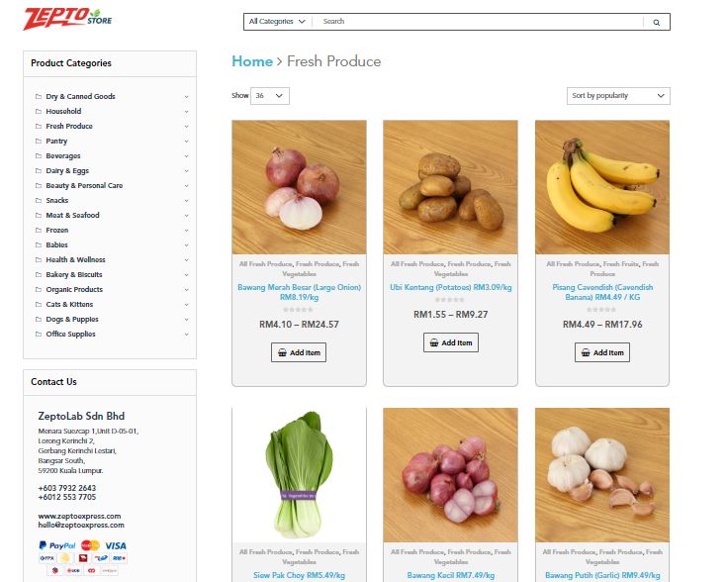Click folder icon beside Dry & Canned Goods
The height and width of the screenshot is (582, 728).
click(39, 96)
